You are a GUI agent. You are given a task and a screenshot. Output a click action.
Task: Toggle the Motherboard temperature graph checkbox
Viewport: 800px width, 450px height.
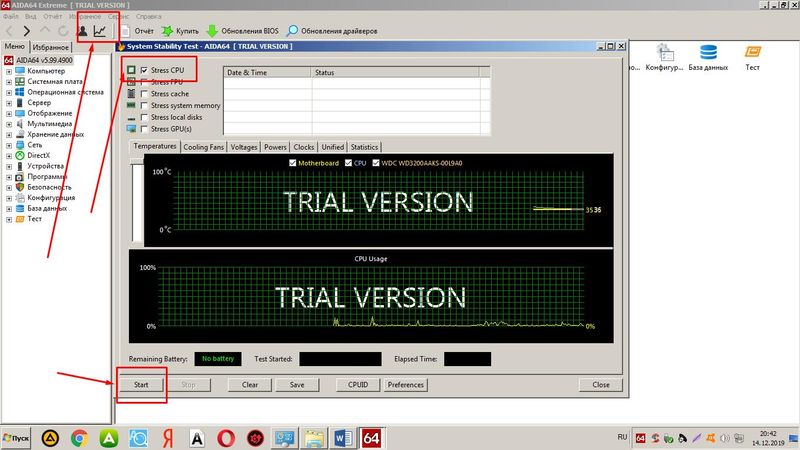(x=292, y=163)
